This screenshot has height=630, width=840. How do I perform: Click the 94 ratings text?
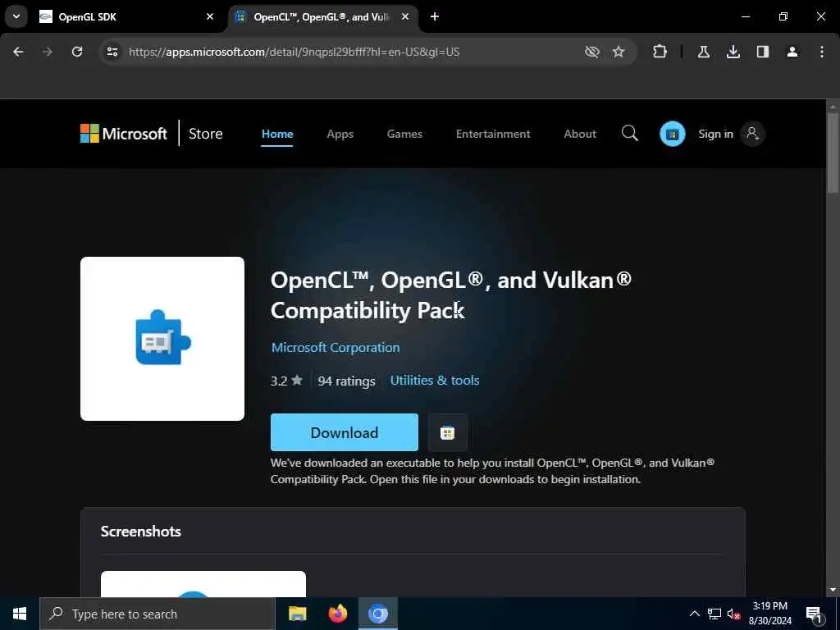[347, 381]
